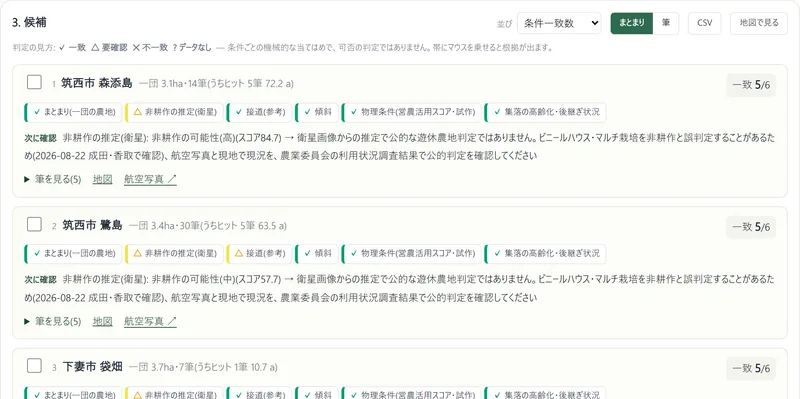Click 次に確認 label in 森添島 card
The height and width of the screenshot is (399, 800).
tap(40, 138)
